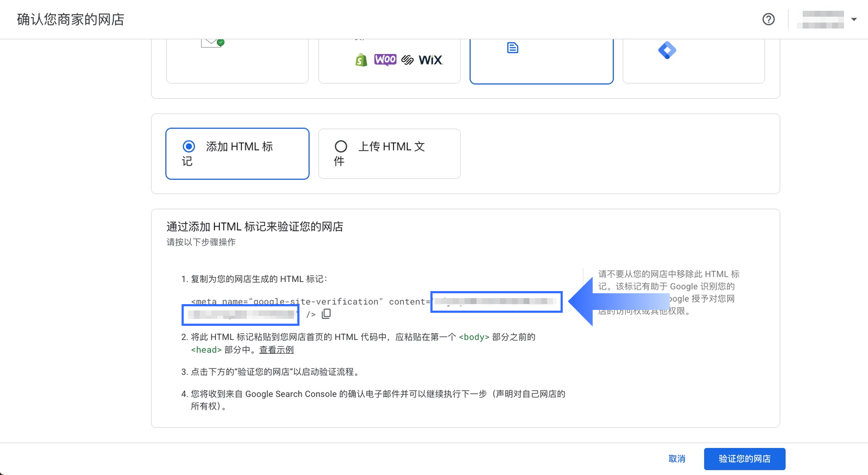Select the HTML document icon card

[512, 48]
